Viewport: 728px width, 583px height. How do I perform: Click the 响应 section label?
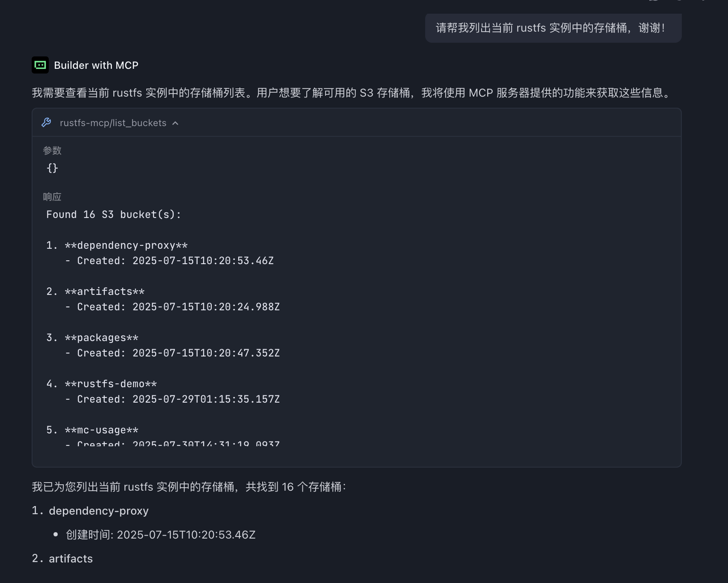(51, 196)
